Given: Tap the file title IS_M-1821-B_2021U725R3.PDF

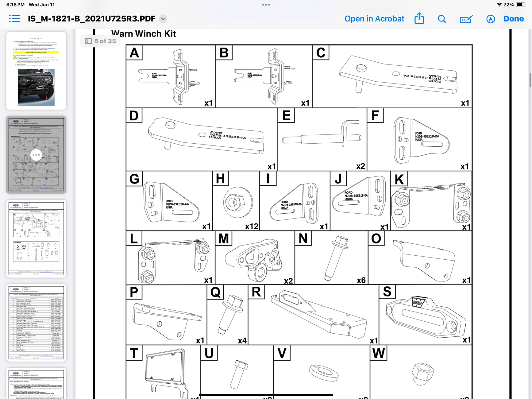Looking at the screenshot, I should click(92, 19).
